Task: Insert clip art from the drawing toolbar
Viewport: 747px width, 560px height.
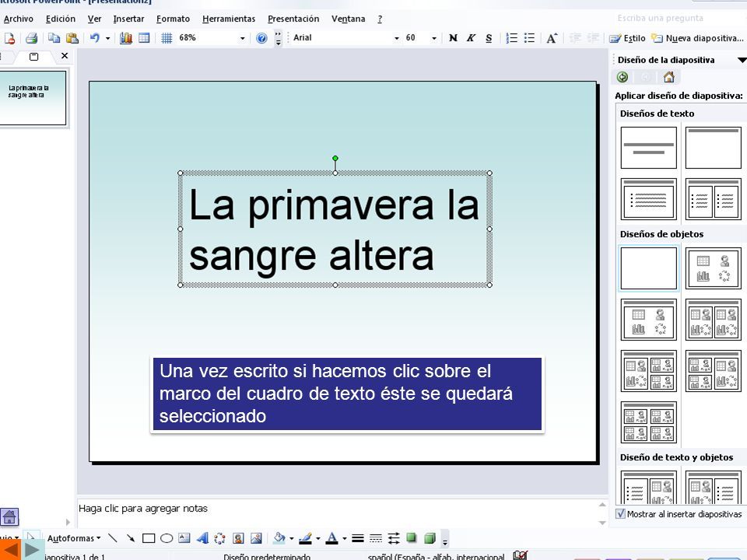Action: [238, 538]
